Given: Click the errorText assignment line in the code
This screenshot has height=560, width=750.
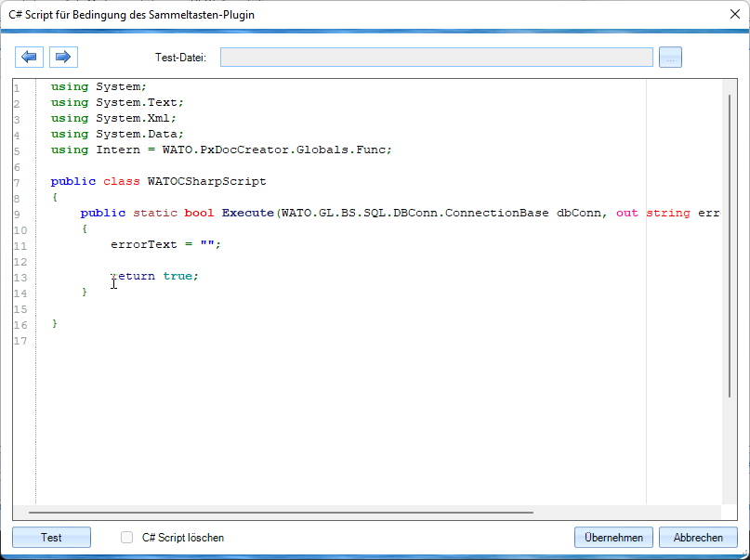Looking at the screenshot, I should point(165,244).
